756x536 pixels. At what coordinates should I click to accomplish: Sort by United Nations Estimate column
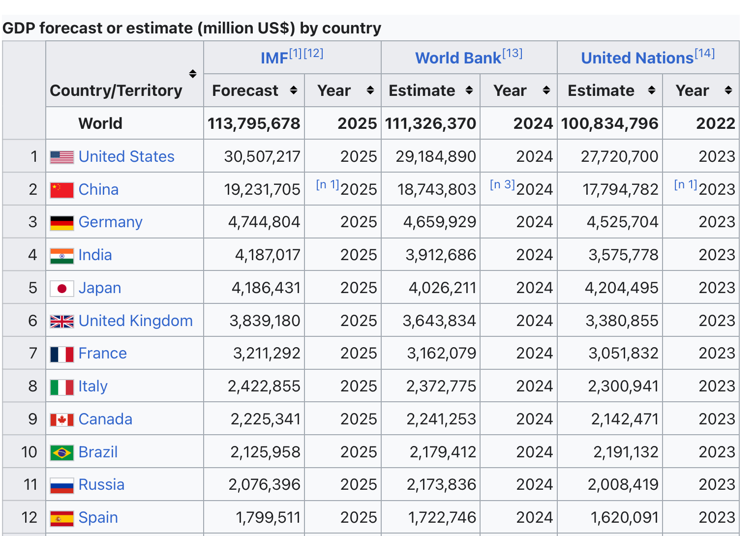[x=652, y=90]
